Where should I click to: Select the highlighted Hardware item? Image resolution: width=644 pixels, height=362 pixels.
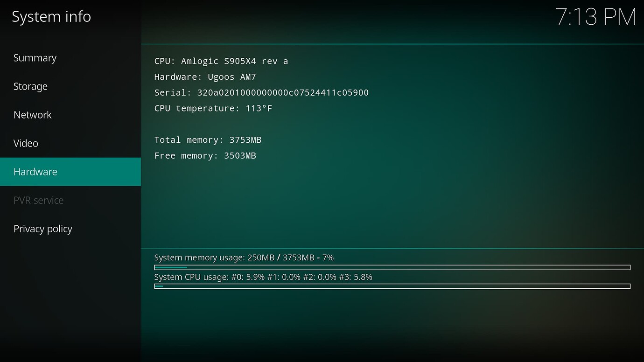[35, 172]
